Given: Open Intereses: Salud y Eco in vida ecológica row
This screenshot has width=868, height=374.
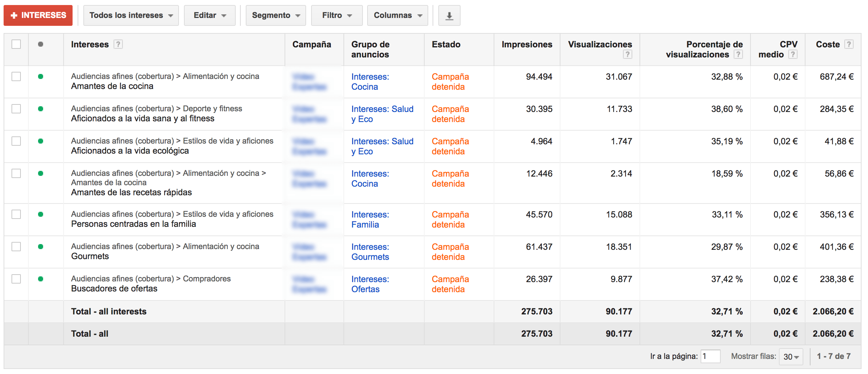Looking at the screenshot, I should pos(382,146).
